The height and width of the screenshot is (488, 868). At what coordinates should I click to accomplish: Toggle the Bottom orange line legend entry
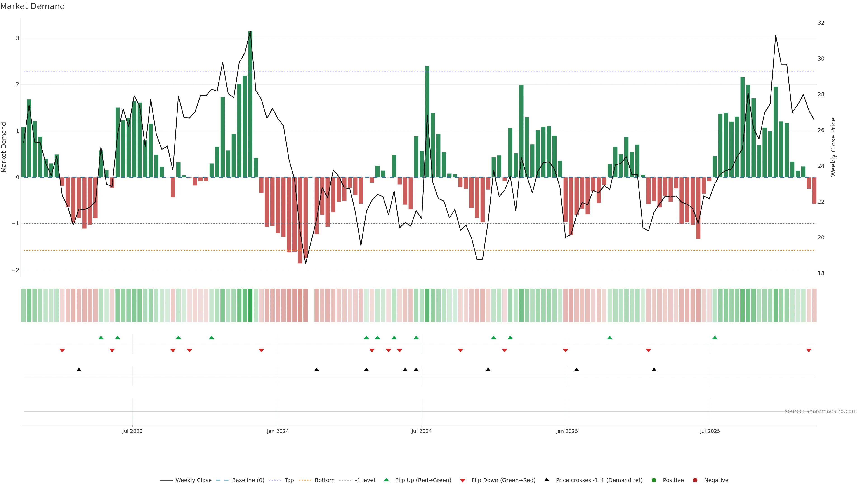pyautogui.click(x=324, y=480)
